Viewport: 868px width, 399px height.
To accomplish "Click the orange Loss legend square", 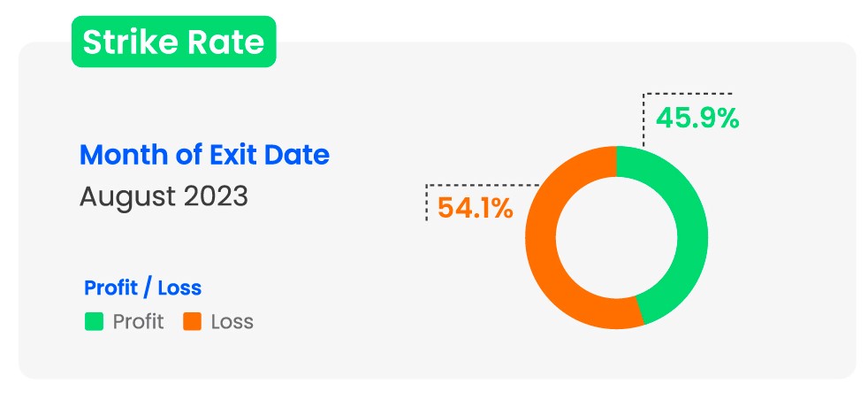I will tap(192, 321).
